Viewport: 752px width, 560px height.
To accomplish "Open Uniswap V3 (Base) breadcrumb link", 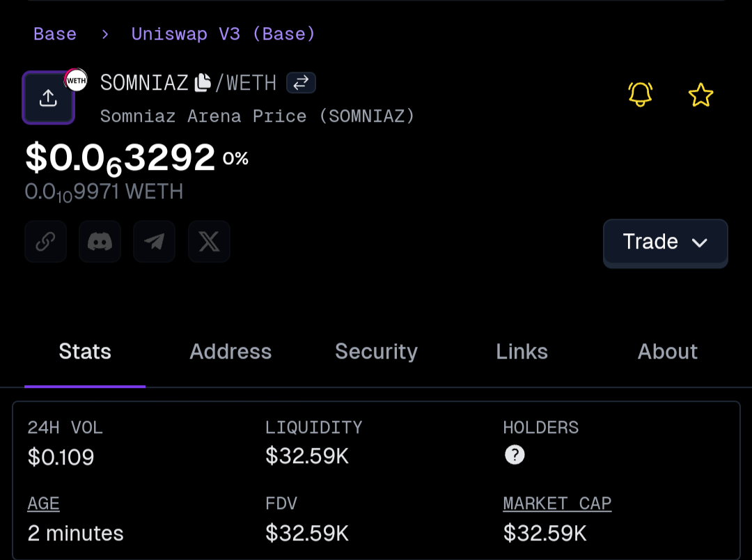I will tap(223, 33).
